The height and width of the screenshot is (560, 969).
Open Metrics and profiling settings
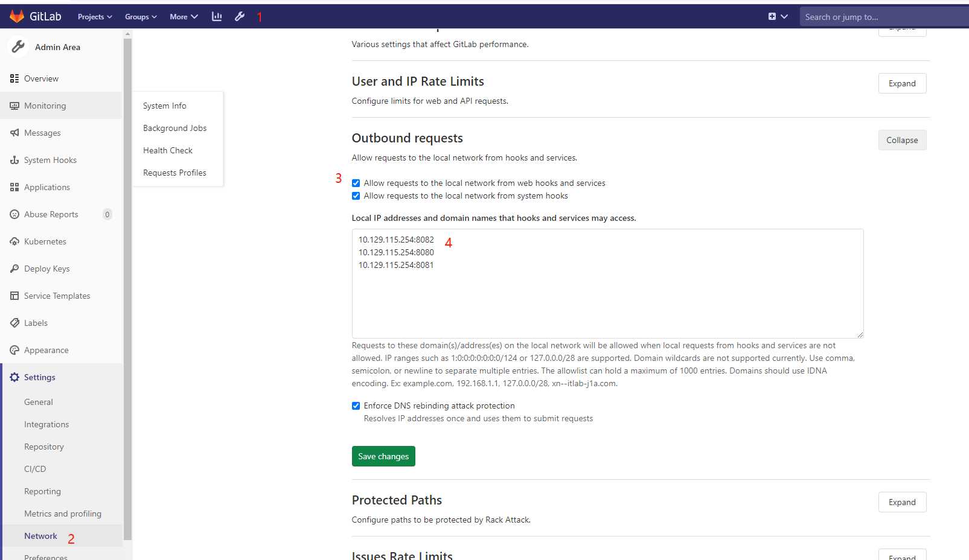click(x=63, y=514)
